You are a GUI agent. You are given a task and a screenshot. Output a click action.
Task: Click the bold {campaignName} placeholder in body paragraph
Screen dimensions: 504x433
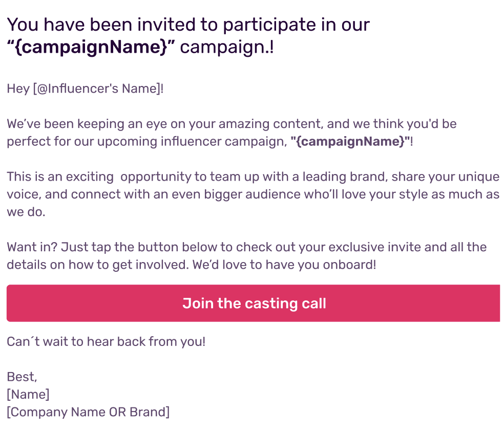[x=350, y=141]
